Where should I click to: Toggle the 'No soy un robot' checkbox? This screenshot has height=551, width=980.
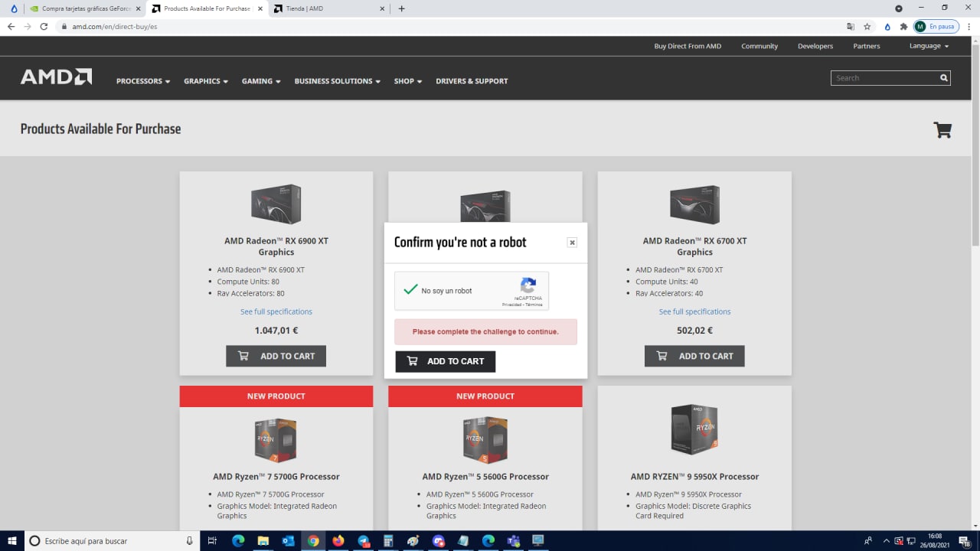[x=410, y=290]
